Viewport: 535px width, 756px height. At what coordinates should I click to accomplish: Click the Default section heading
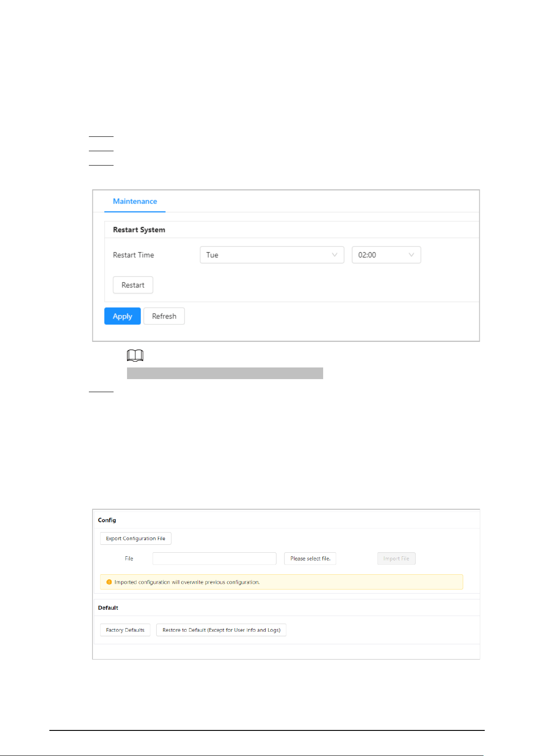click(108, 607)
